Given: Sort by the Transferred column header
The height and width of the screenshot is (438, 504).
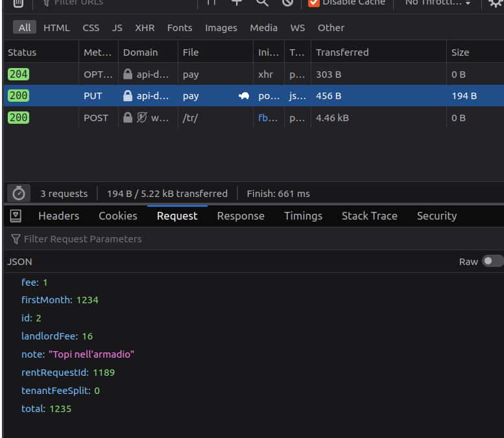Looking at the screenshot, I should (342, 52).
